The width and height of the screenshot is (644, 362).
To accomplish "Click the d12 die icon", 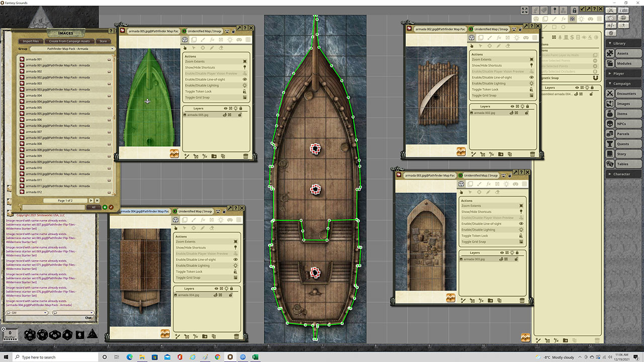I will click(x=42, y=334).
